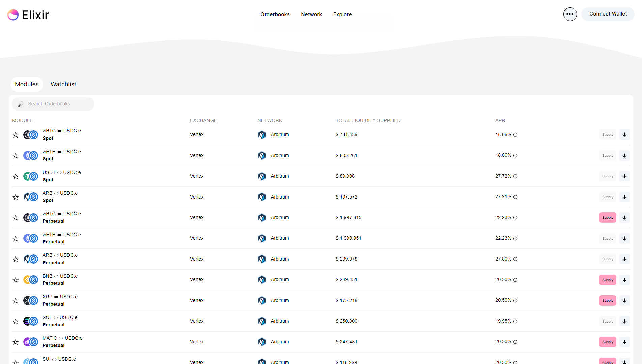The height and width of the screenshot is (364, 642).
Task: Star the XRP Perpetual module
Action: point(16,300)
